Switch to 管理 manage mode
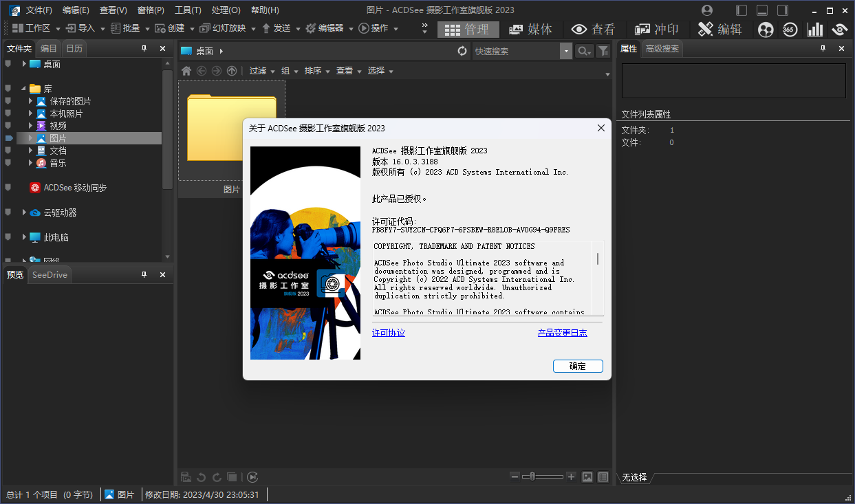 click(468, 29)
